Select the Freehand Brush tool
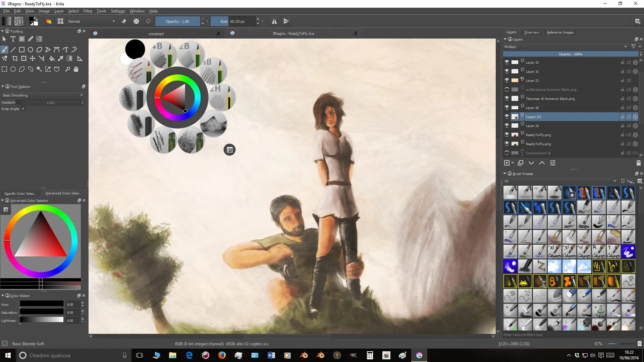644x362 pixels. pyautogui.click(x=4, y=50)
